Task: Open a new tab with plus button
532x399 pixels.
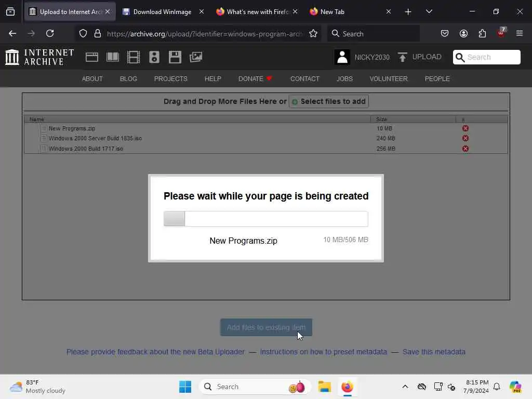Action: click(x=408, y=12)
